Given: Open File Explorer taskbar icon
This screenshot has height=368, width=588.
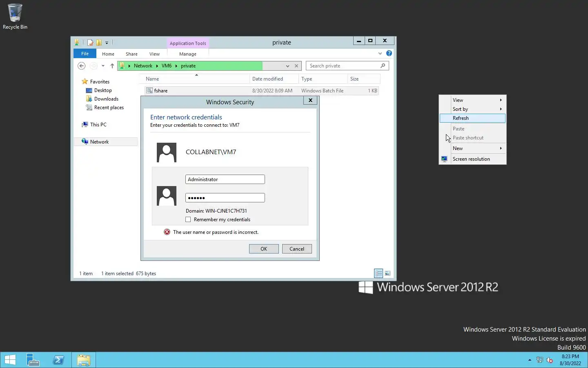Looking at the screenshot, I should 84,360.
